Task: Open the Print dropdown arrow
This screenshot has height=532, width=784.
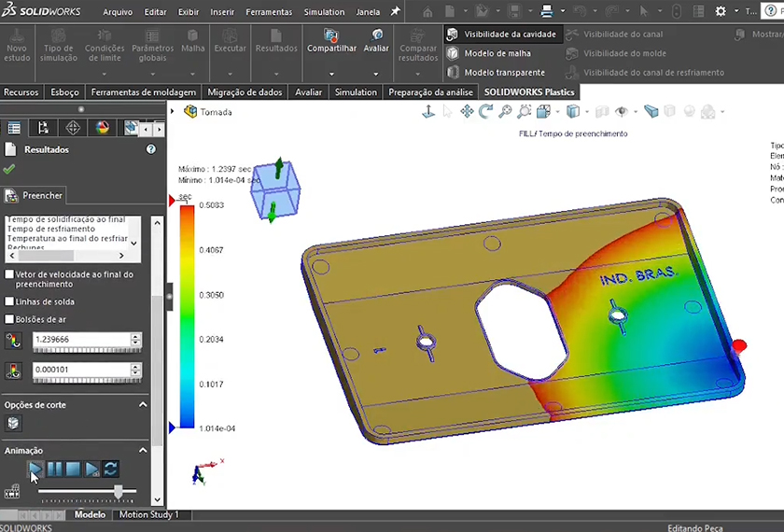Action: 563,11
